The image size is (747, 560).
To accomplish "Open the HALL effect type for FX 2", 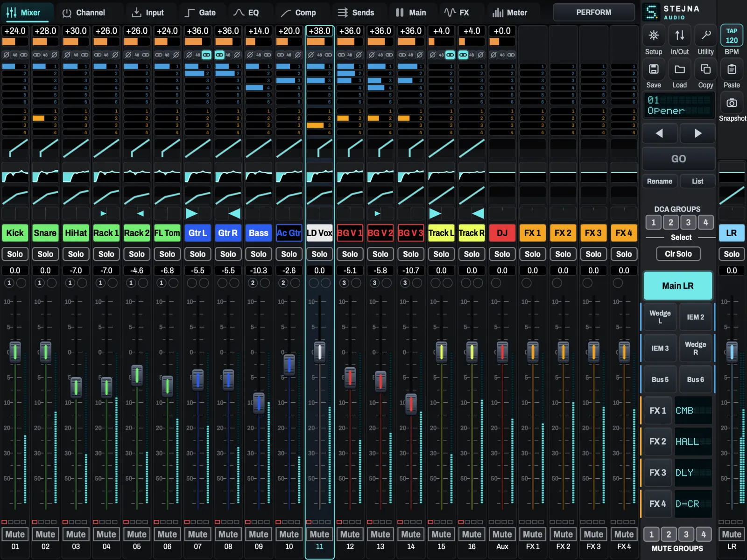I will [693, 441].
